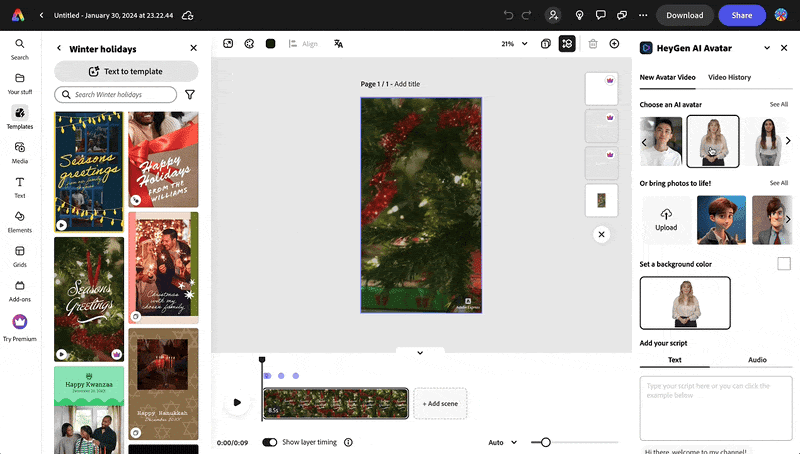This screenshot has height=454, width=800.
Task: Pick the avatar background color box
Action: point(784,264)
